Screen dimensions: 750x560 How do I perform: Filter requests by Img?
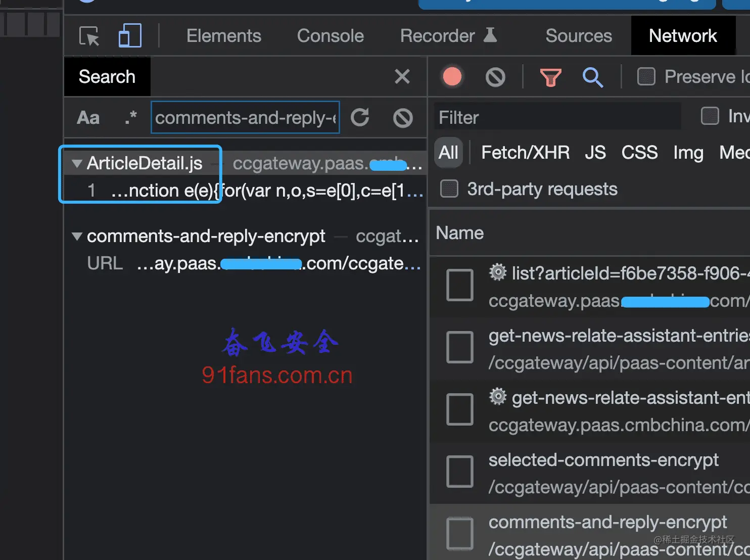click(688, 153)
